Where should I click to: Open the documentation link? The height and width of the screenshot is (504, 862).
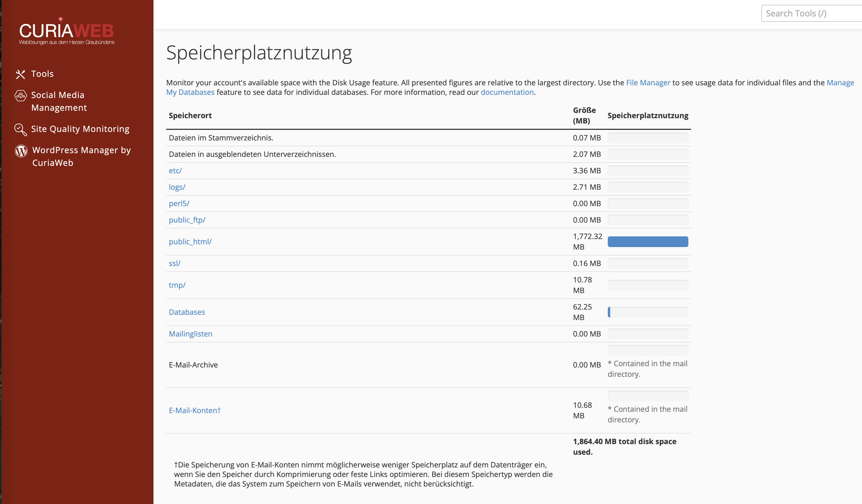[507, 92]
